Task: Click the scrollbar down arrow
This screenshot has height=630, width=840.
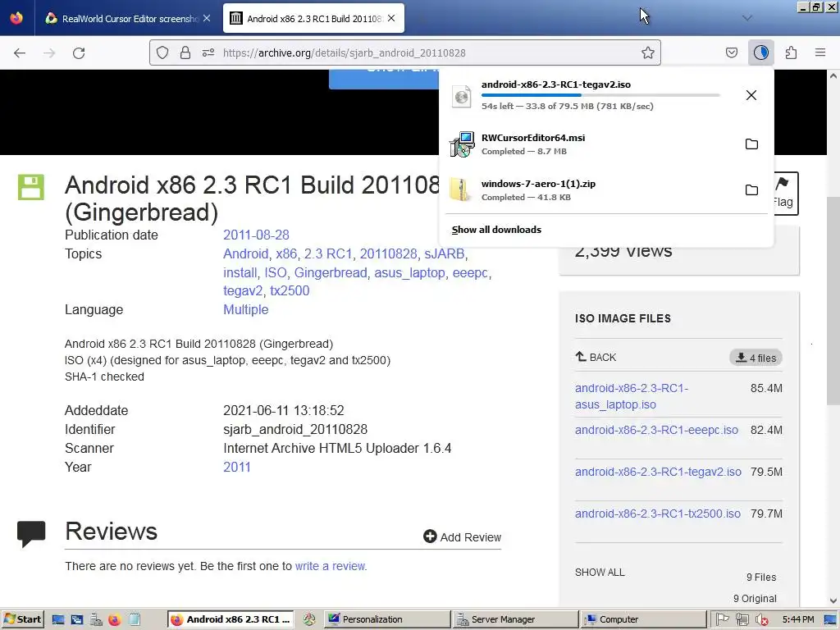Action: 833,601
